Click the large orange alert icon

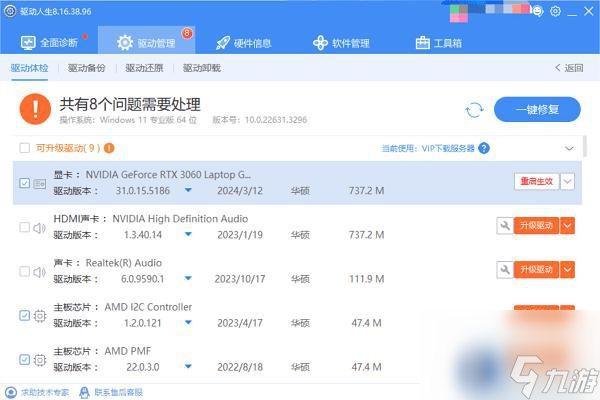coord(35,109)
